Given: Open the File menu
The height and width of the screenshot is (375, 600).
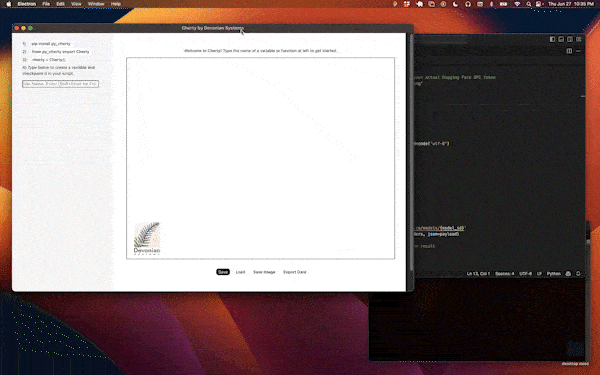Looking at the screenshot, I should point(46,4).
